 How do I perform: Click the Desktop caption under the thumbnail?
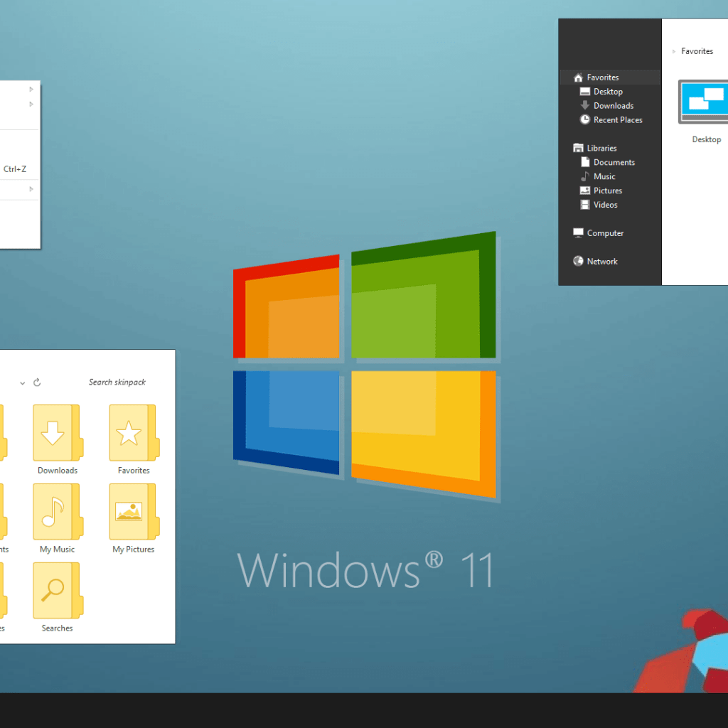tap(706, 139)
